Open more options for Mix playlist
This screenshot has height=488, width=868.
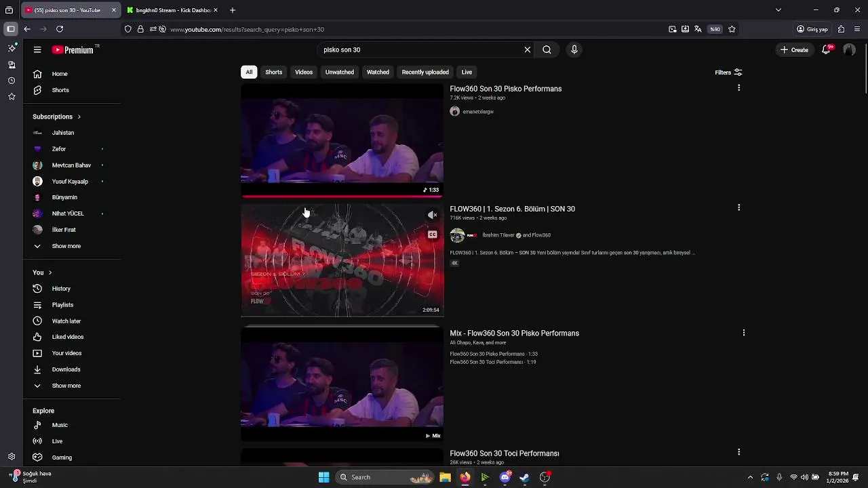pyautogui.click(x=744, y=333)
